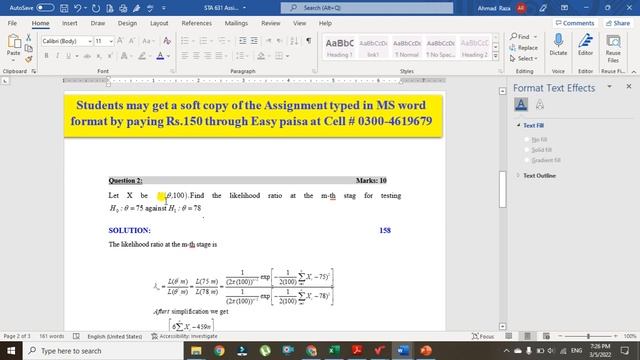The image size is (640, 360).
Task: Collapse the Text Fill section
Action: click(x=518, y=125)
